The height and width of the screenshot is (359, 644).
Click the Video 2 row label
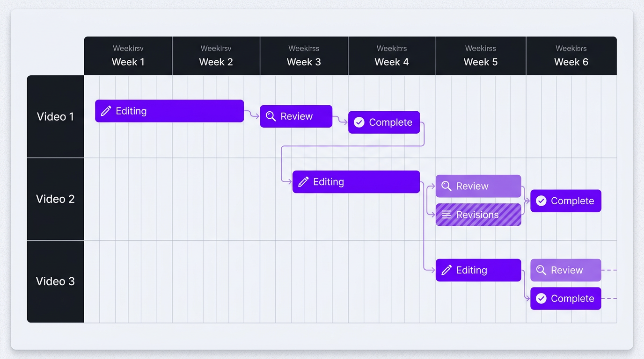[x=55, y=199]
